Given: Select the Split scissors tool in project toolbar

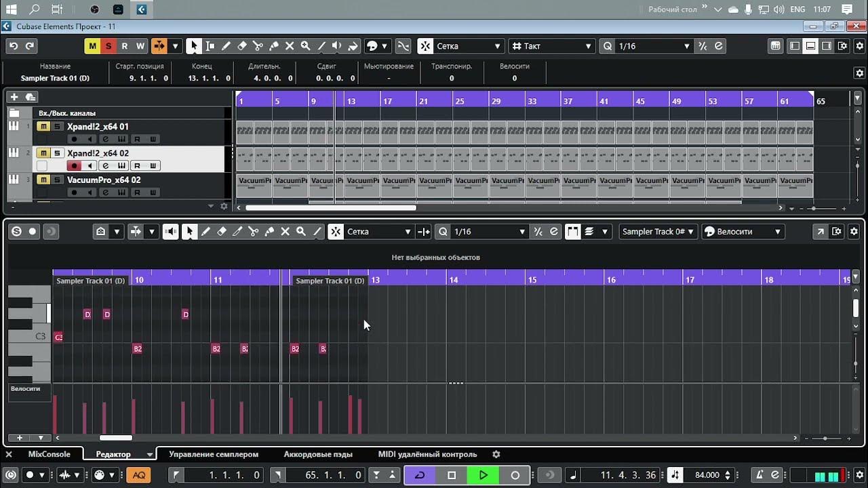Looking at the screenshot, I should coord(258,46).
